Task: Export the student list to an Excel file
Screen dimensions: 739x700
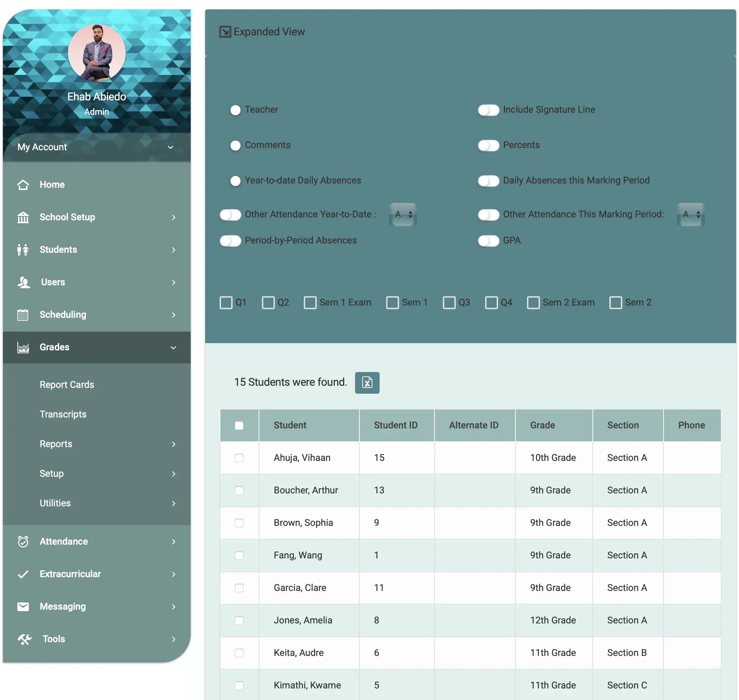Action: (x=367, y=383)
